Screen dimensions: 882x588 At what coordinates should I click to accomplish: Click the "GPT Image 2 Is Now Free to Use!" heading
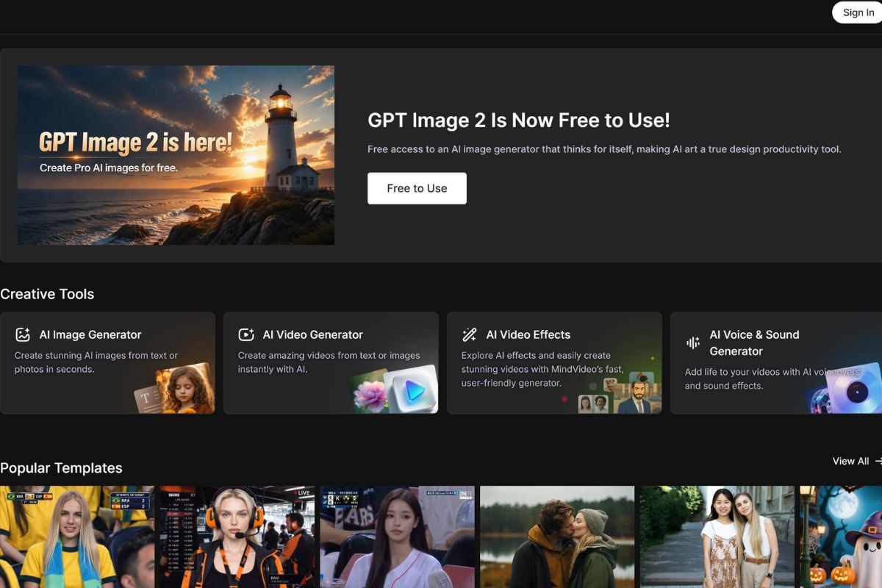click(x=519, y=121)
